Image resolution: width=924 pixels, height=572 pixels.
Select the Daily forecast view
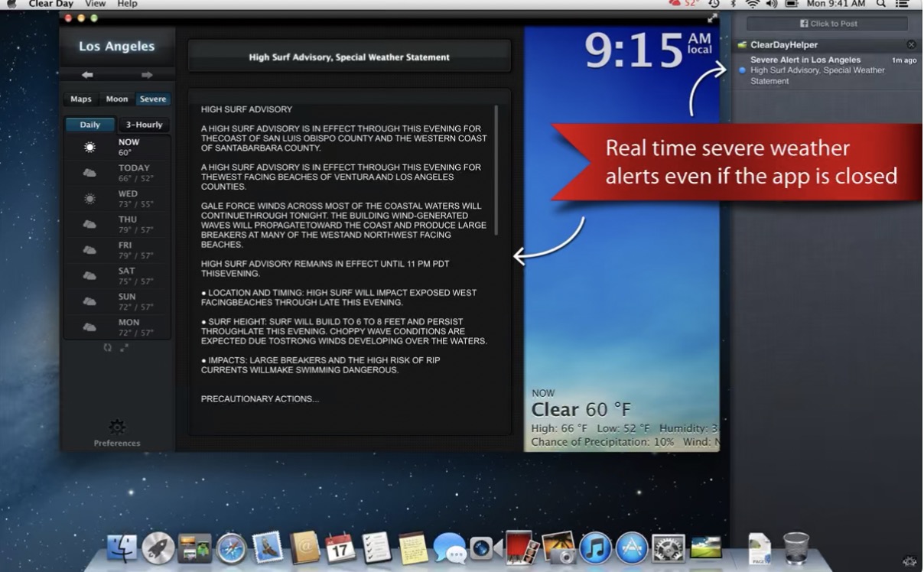[x=90, y=125]
